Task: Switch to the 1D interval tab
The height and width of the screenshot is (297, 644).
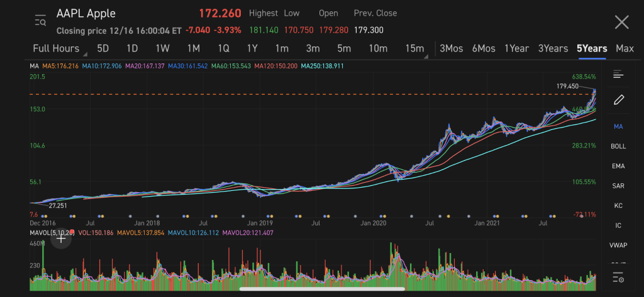Action: pyautogui.click(x=132, y=48)
